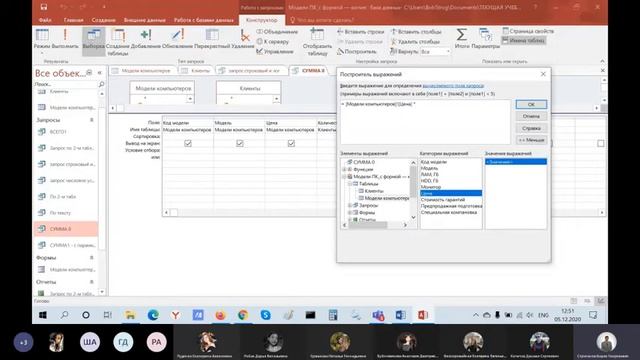Select Стоимость гарантий in expression categories
The image size is (640, 360).
click(x=443, y=200)
